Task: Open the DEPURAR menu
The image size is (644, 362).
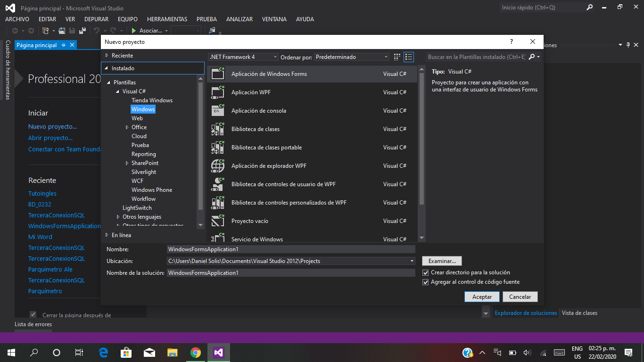Action: pos(96,19)
